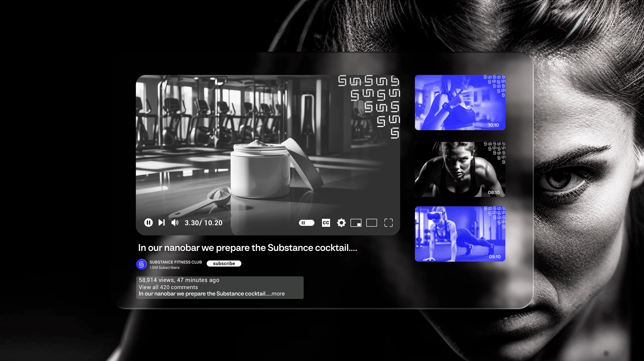Open the video playback settings gear
The image size is (644, 361).
pos(341,223)
